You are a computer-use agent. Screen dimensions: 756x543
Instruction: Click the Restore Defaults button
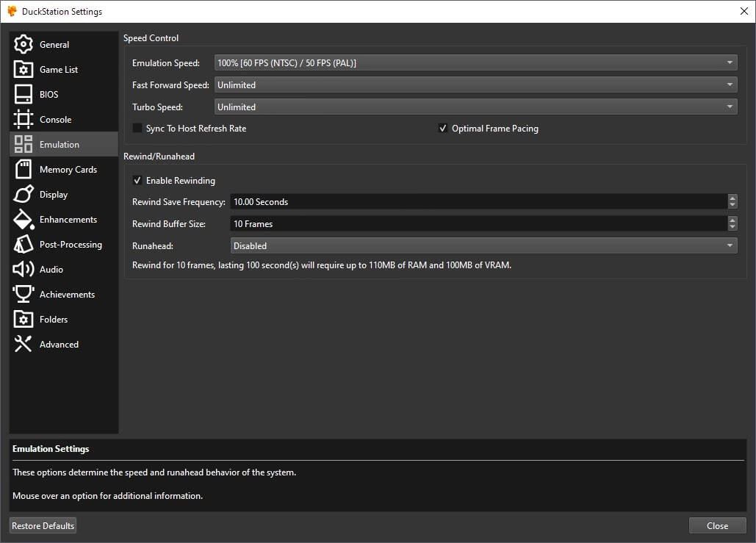click(43, 526)
